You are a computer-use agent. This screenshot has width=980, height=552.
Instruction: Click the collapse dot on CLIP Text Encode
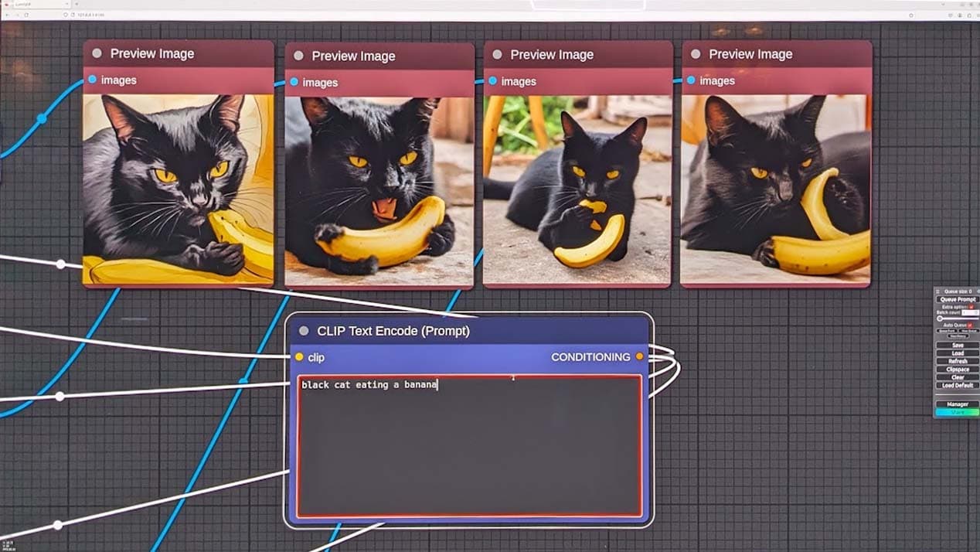pos(304,331)
